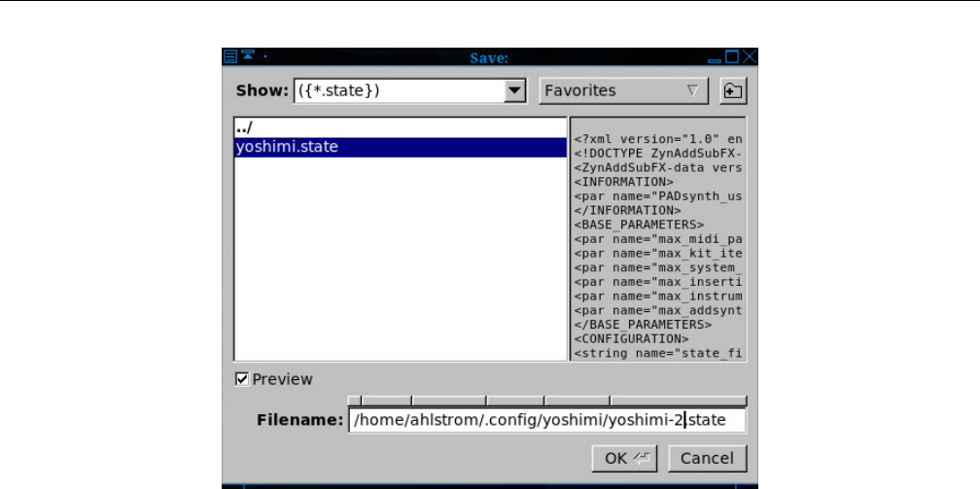
Task: Select the ../ parent directory entry
Action: pyautogui.click(x=401, y=128)
